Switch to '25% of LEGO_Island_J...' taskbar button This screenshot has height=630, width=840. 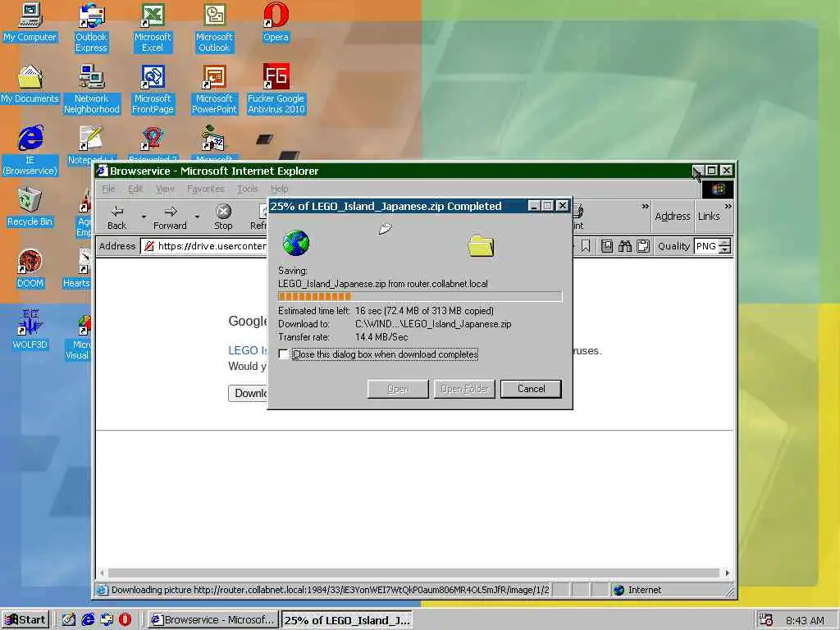click(x=347, y=620)
